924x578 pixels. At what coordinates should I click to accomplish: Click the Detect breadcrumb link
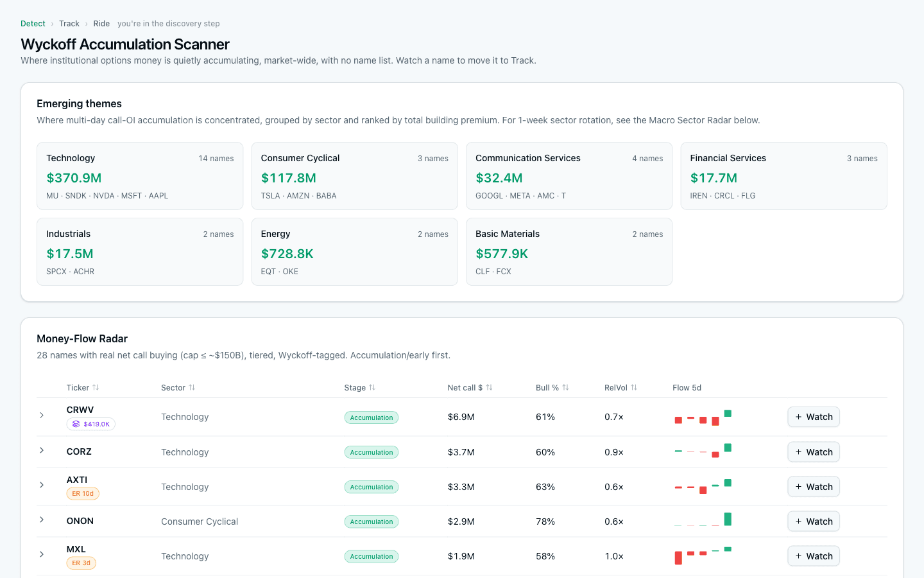(x=33, y=24)
